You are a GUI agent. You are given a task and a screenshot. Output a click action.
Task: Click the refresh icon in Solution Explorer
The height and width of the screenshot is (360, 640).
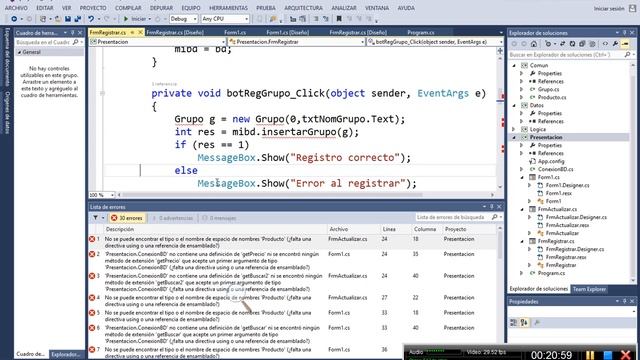[x=572, y=44]
